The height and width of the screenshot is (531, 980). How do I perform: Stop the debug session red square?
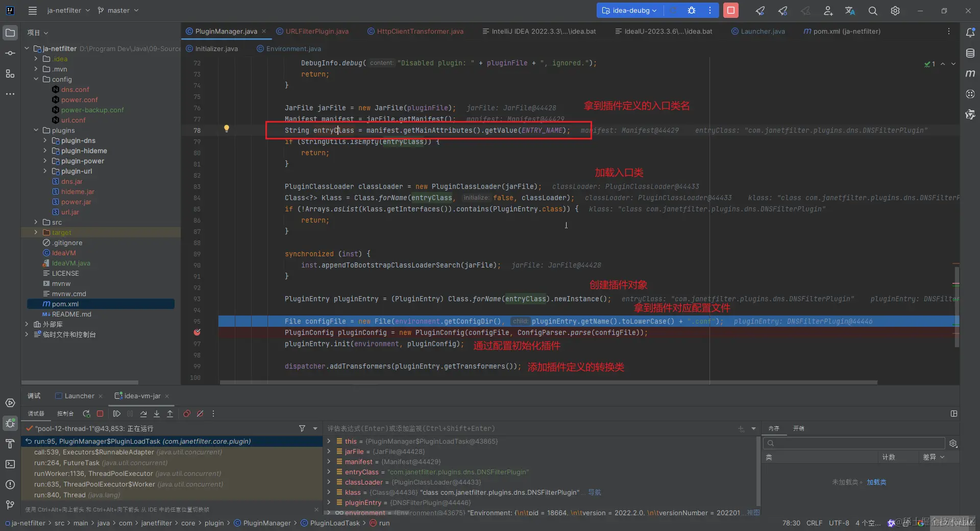(x=100, y=414)
